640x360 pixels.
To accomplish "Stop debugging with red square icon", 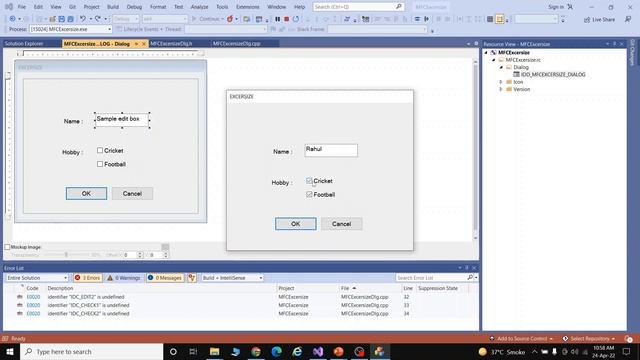I will tap(287, 19).
